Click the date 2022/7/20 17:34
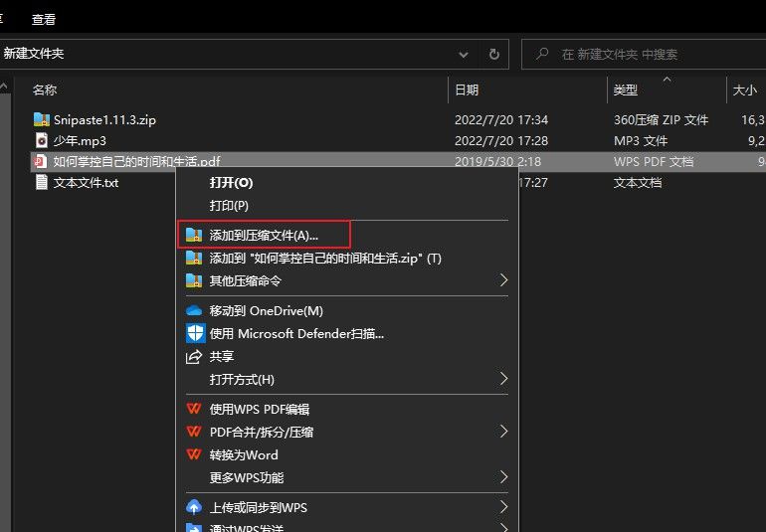This screenshot has height=532, width=766. tap(501, 119)
